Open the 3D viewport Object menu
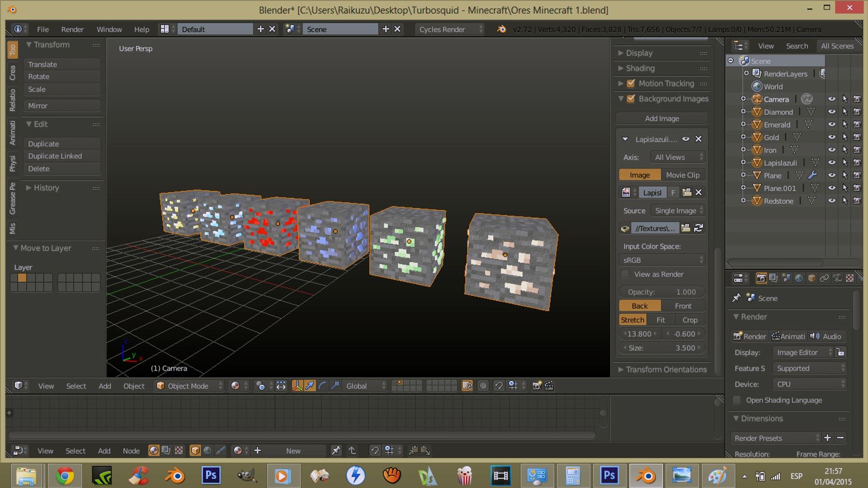 134,386
